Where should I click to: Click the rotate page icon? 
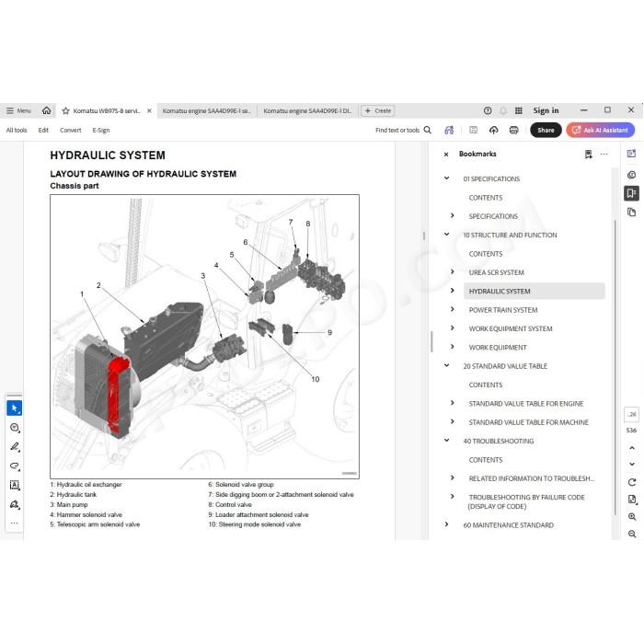[632, 482]
